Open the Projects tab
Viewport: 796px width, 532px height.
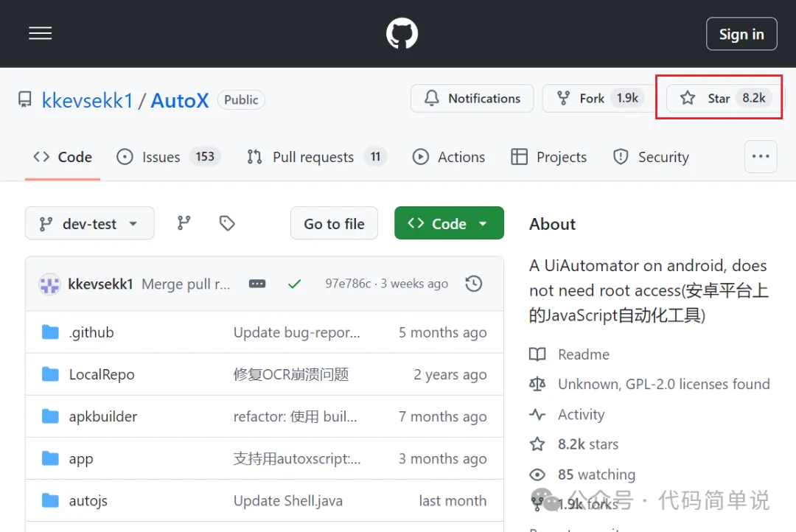[548, 157]
